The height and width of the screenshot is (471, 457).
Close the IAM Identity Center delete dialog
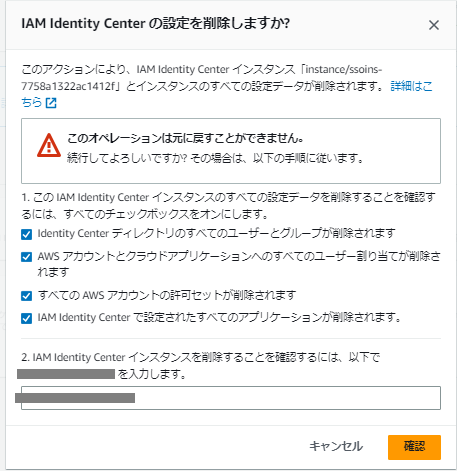[x=434, y=25]
